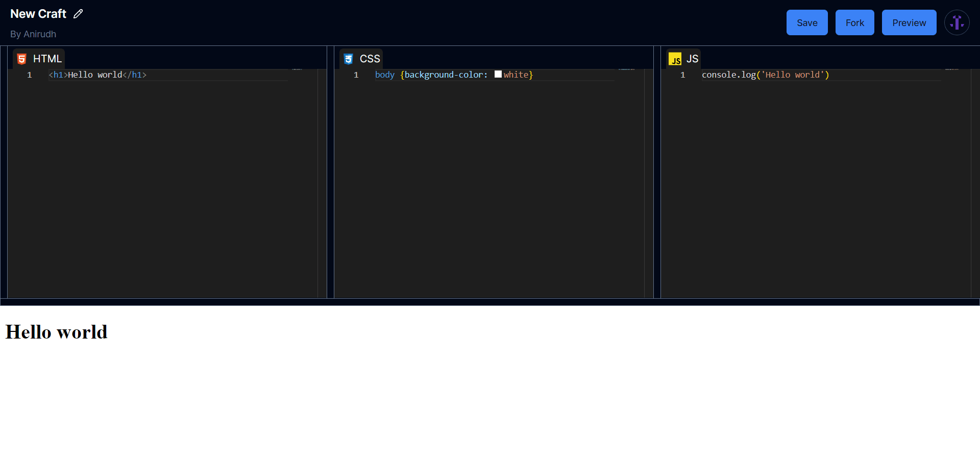Click the 'white' value in the CSS code
The image size is (980, 456).
pos(516,75)
